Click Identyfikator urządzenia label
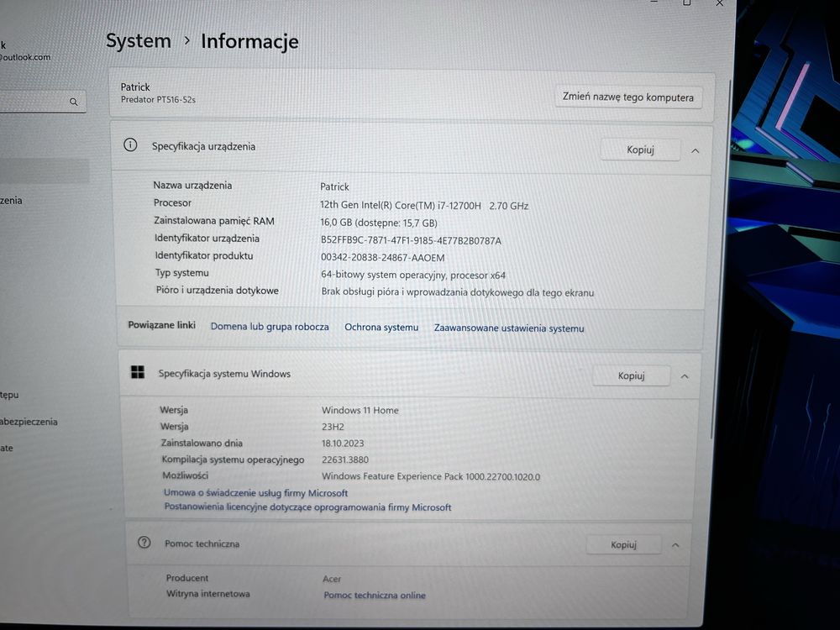 tap(207, 239)
